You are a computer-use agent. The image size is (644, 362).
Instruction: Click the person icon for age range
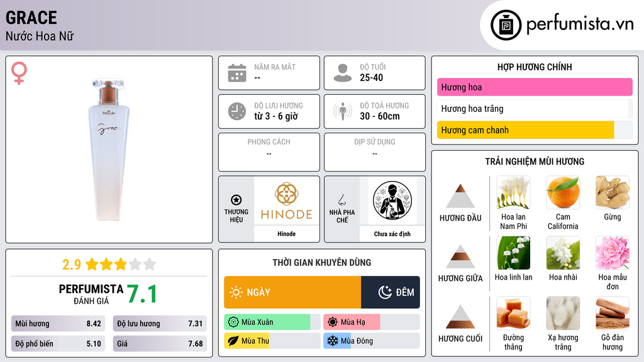pyautogui.click(x=343, y=73)
